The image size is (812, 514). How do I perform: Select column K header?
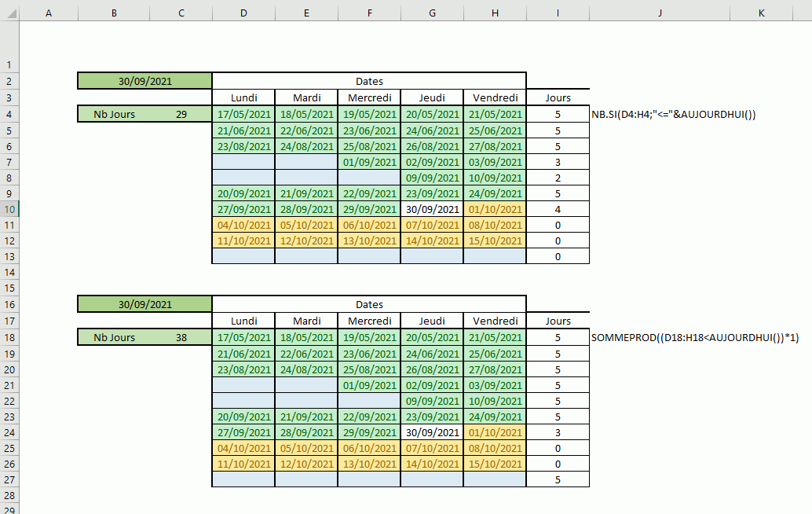tap(761, 13)
